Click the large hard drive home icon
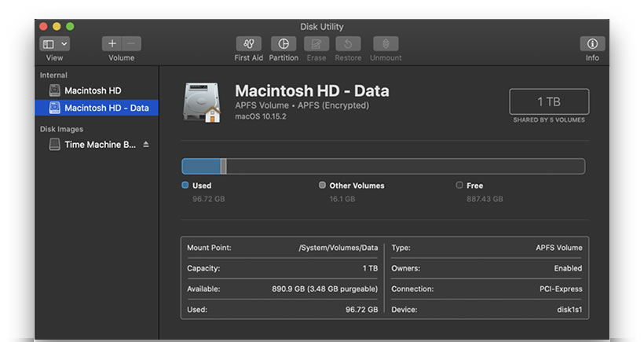The image size is (644, 342). (202, 103)
